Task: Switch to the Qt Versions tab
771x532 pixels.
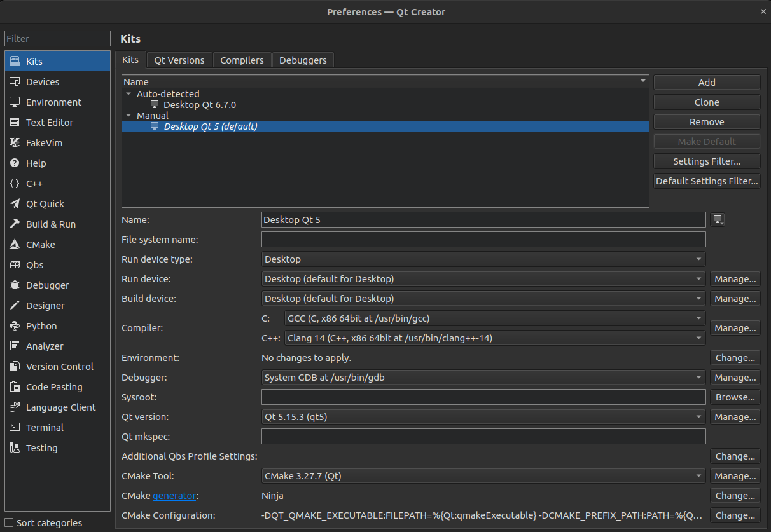Action: click(x=179, y=60)
